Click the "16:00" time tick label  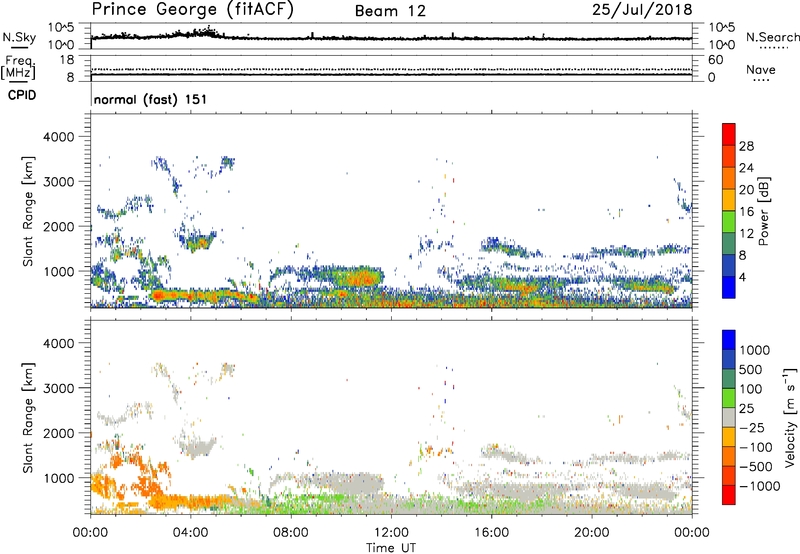[491, 533]
